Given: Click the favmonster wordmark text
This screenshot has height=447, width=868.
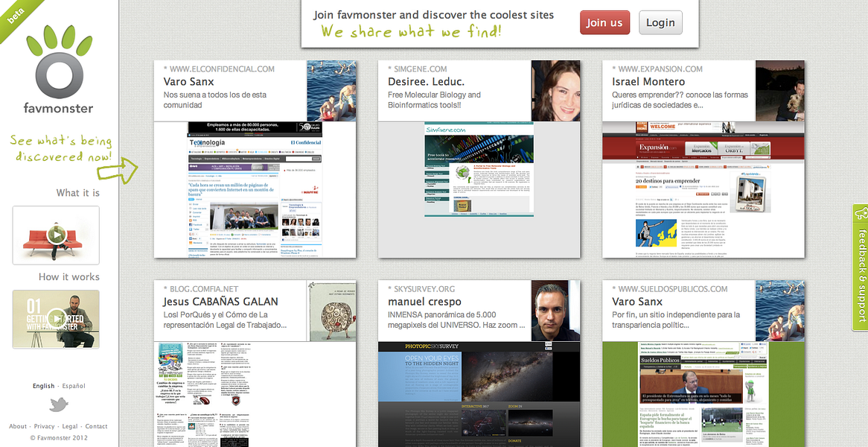Looking at the screenshot, I should 59,108.
